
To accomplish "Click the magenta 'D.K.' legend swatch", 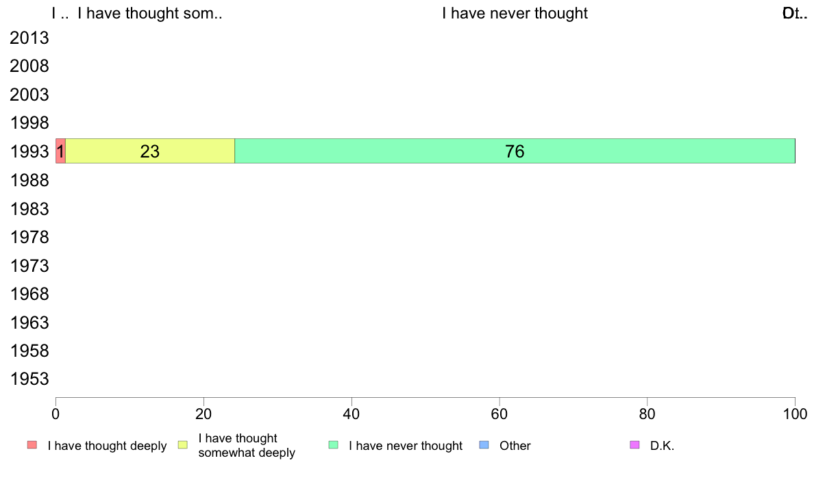I will click(x=634, y=445).
